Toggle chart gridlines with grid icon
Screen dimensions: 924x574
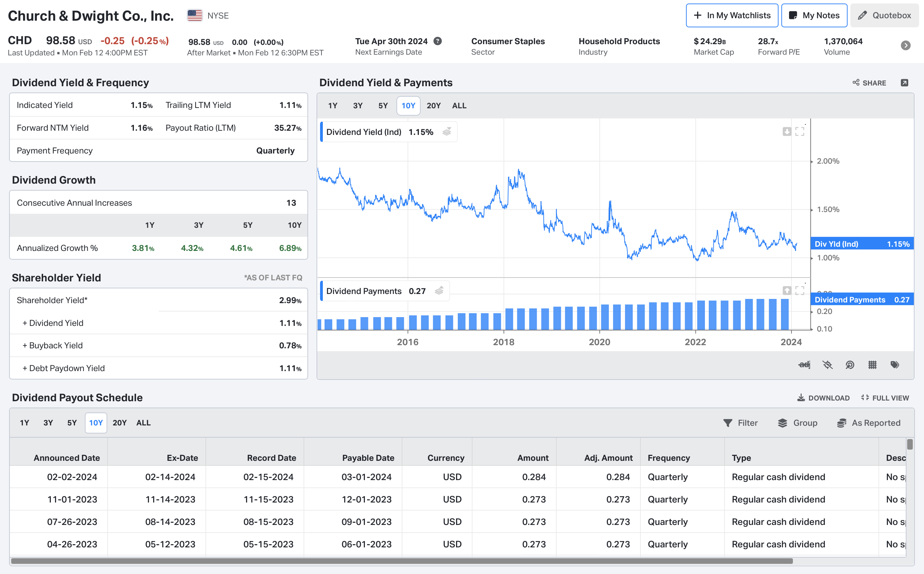pos(872,365)
